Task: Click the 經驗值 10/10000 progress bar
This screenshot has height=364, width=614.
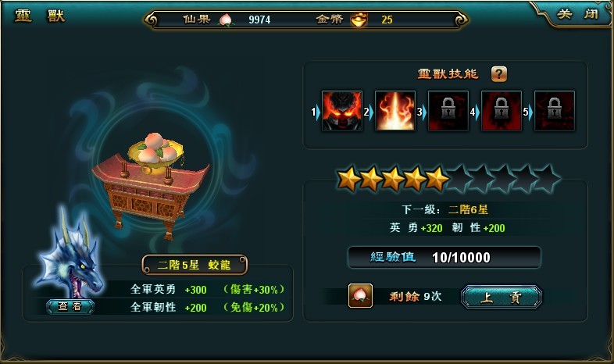Action: click(x=444, y=257)
